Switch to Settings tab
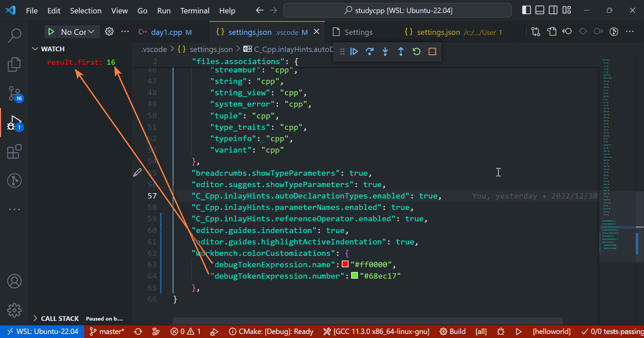 [362, 32]
